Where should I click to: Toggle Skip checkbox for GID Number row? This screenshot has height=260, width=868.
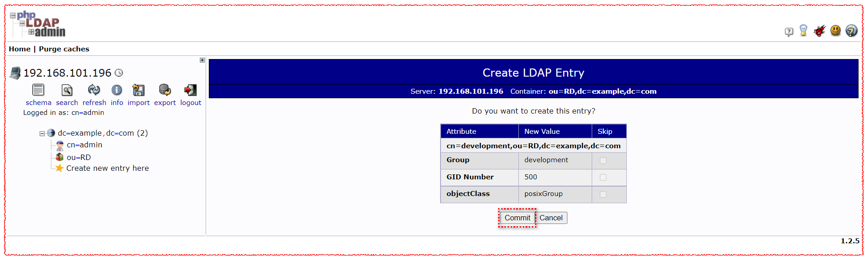603,178
